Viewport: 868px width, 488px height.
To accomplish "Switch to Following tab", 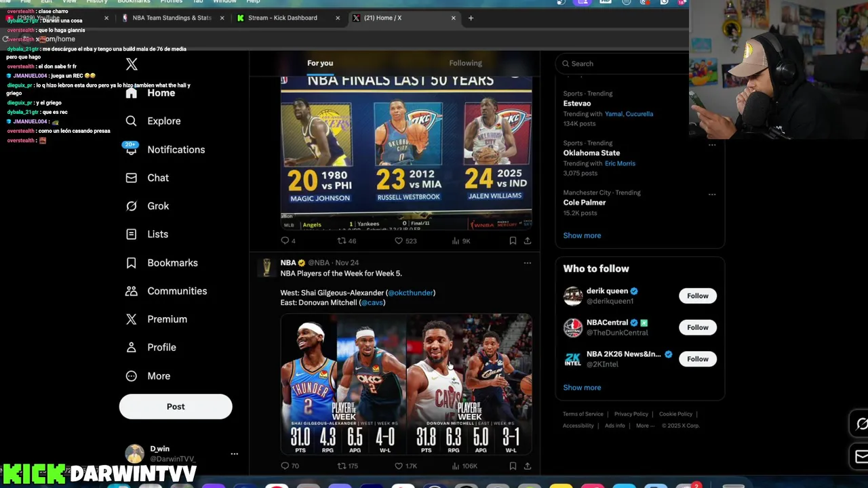I will (x=465, y=63).
